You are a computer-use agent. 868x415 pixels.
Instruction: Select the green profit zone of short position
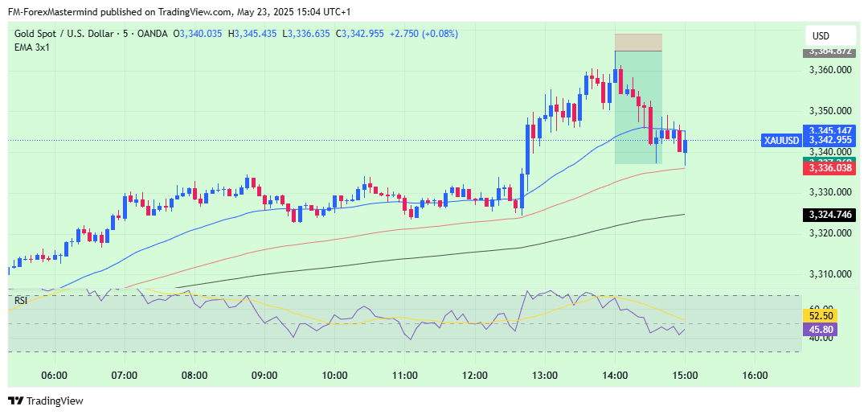point(638,108)
